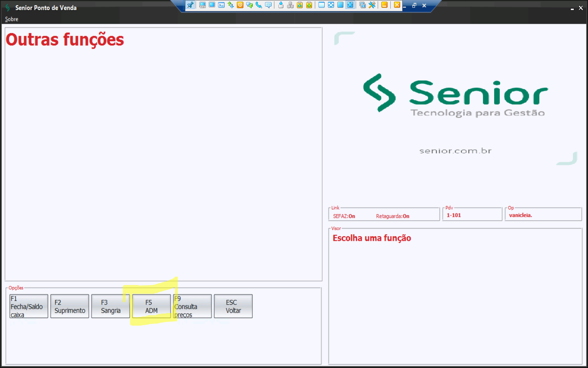The width and height of the screenshot is (588, 368).
Task: Click the monitor selection icon numbered 2
Action: (x=363, y=5)
